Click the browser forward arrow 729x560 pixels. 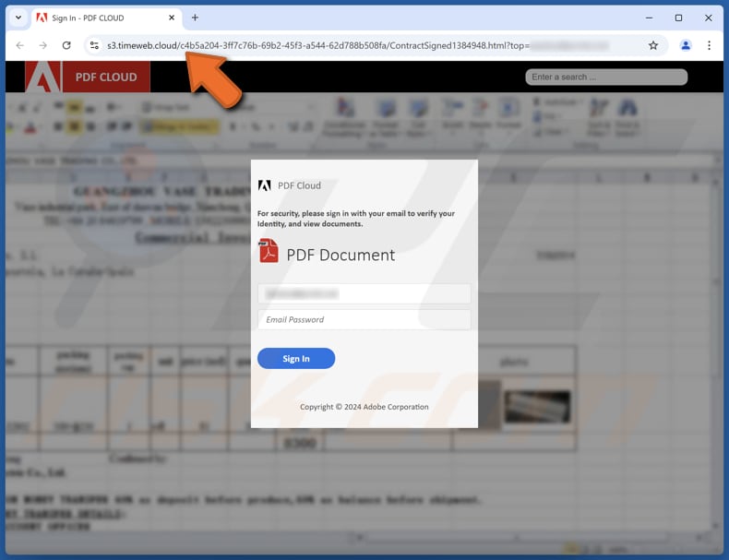tap(42, 45)
